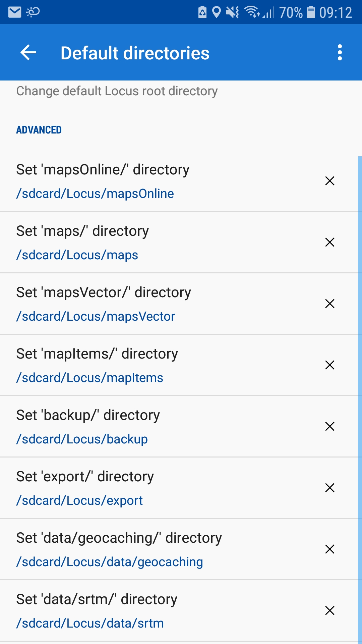Select the /sdcard/Locus/mapsVector path
The height and width of the screenshot is (644, 362).
[96, 316]
